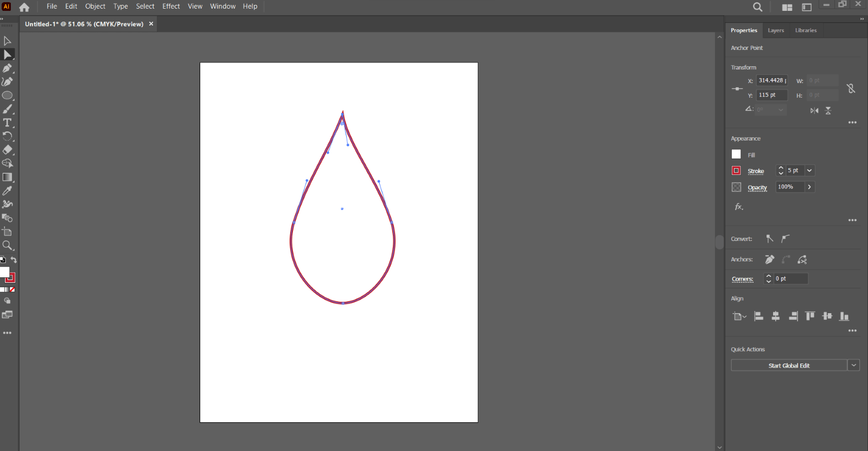Select the Blend tool
The width and height of the screenshot is (868, 451).
(x=8, y=218)
